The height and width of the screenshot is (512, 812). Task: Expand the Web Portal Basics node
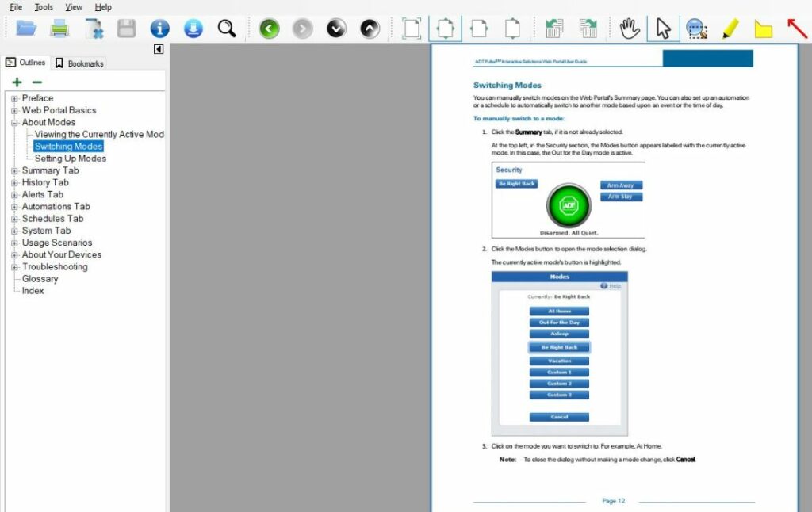[14, 110]
